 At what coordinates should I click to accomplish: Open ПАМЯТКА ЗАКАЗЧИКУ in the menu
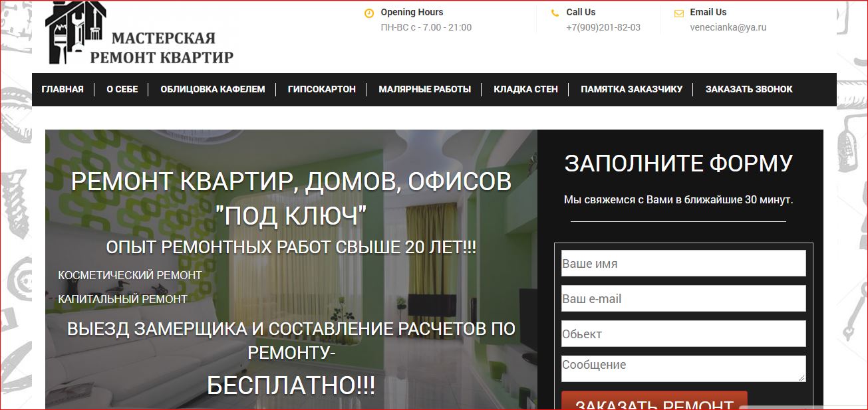(x=632, y=89)
